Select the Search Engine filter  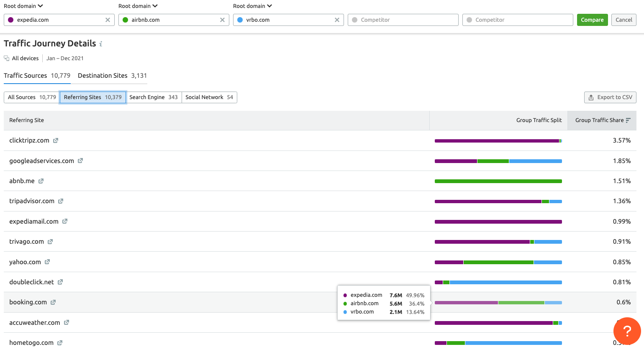coord(154,97)
